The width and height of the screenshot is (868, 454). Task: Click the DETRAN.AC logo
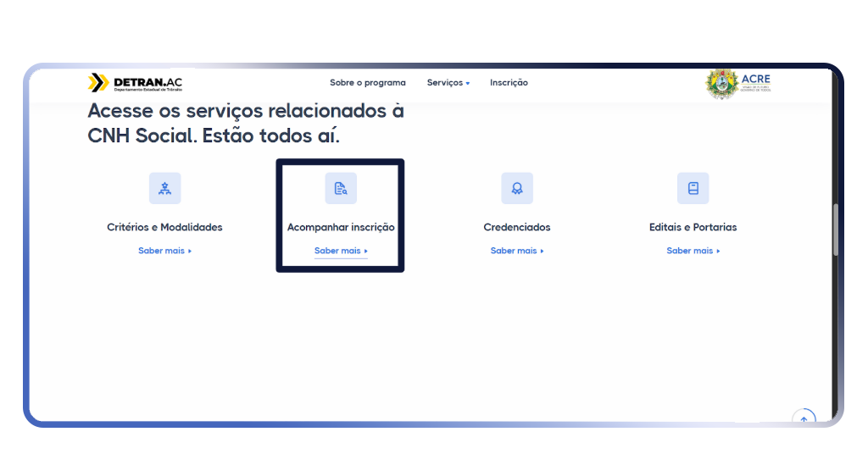point(135,83)
